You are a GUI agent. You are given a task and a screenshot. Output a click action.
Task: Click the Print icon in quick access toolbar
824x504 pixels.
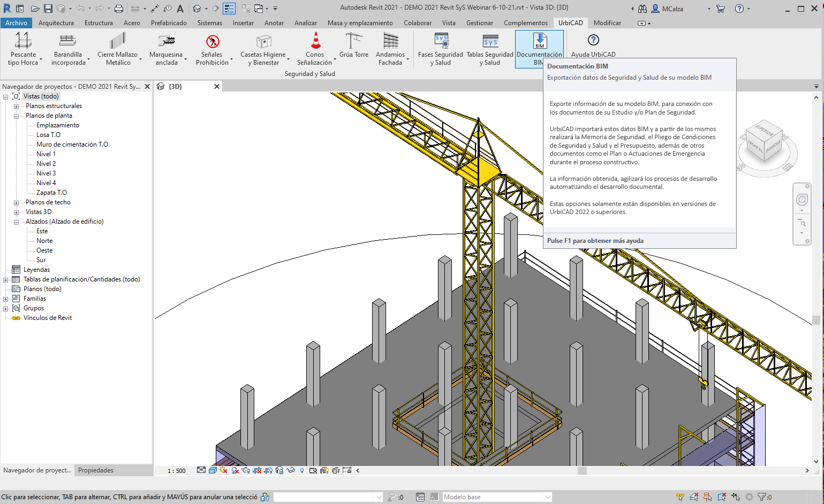119,9
